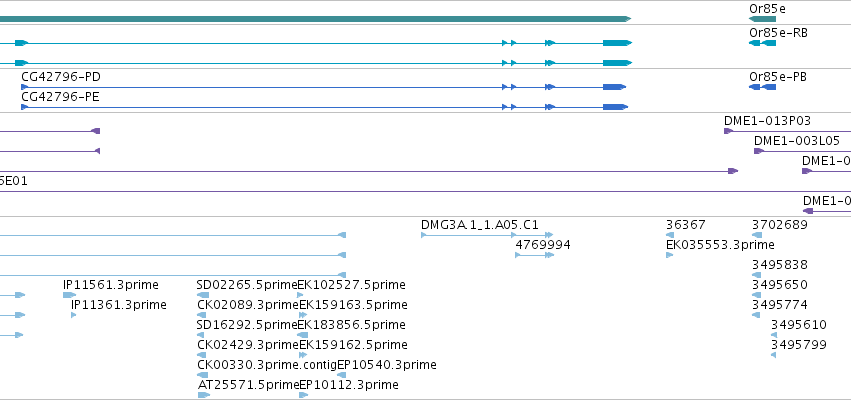
Task: Click the 3495650 label
Action: coord(780,285)
